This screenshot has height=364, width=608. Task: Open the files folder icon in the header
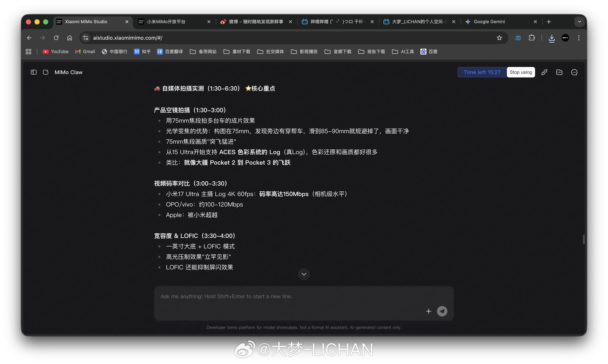(x=559, y=72)
